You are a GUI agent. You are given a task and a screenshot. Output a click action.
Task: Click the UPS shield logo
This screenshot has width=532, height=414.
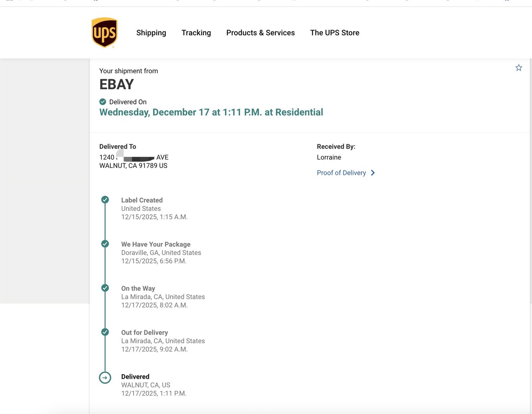105,32
